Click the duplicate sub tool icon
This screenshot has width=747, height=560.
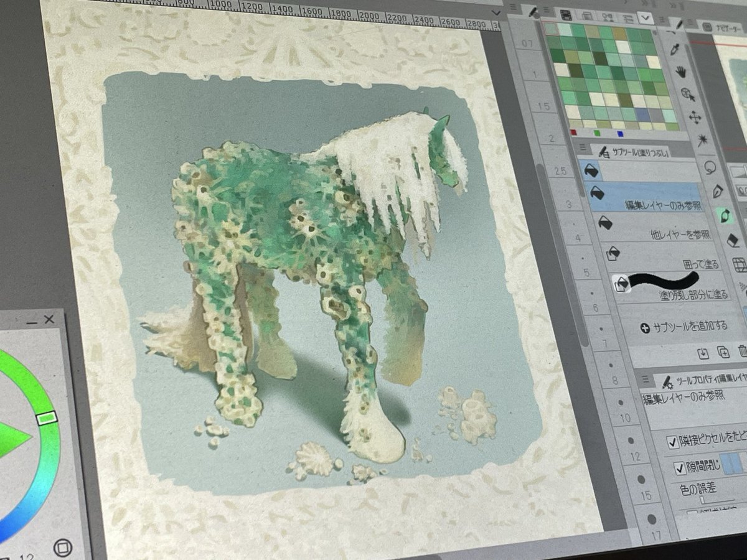coord(723,352)
